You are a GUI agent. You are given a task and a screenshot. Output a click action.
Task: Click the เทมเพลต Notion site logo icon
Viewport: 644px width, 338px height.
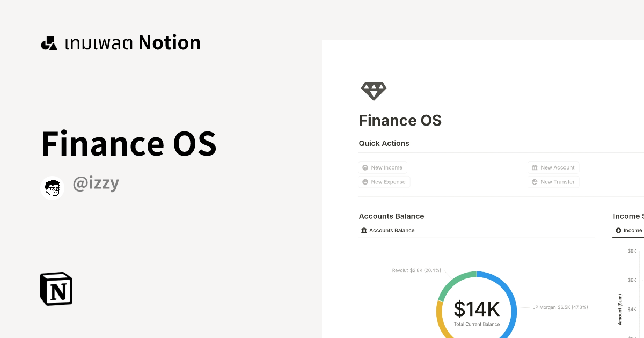click(49, 42)
